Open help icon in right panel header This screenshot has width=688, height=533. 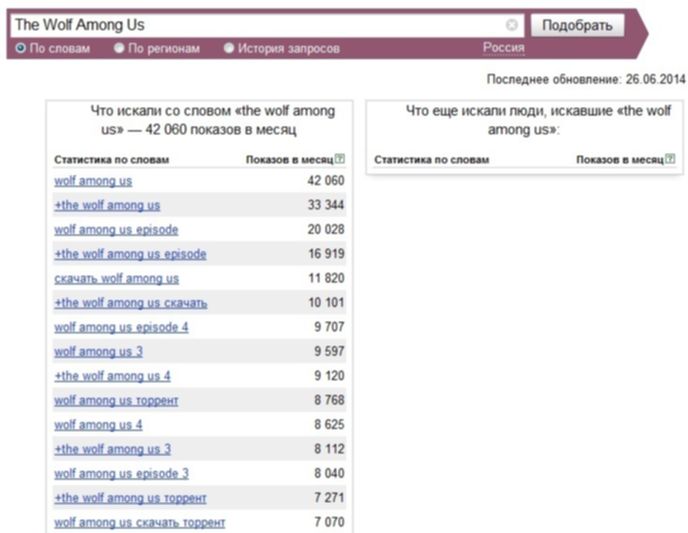(670, 159)
